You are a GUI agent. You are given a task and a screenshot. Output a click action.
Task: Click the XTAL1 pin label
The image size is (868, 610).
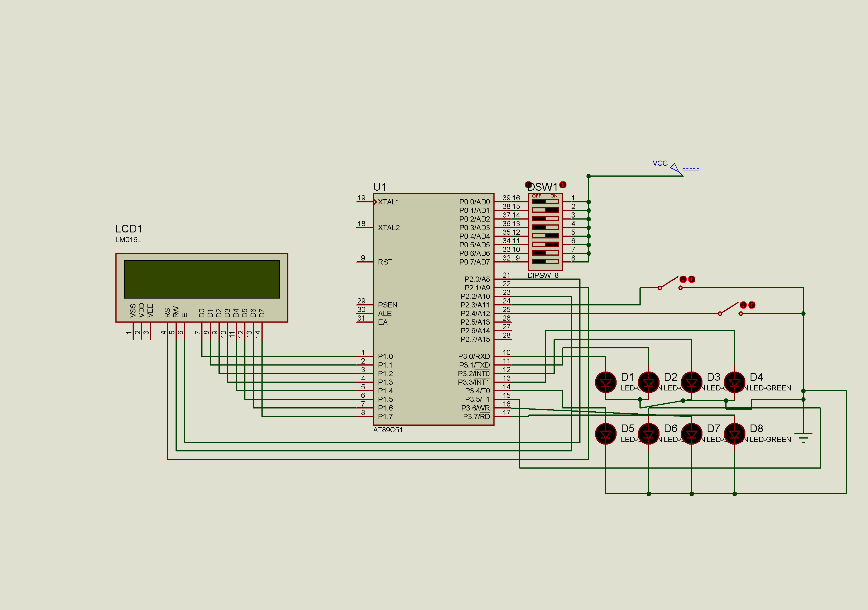(389, 202)
